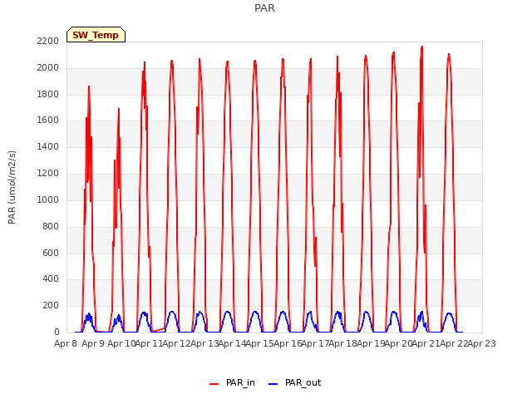Click the Apr 23 x-axis label
This screenshot has width=532, height=399.
coord(482,343)
